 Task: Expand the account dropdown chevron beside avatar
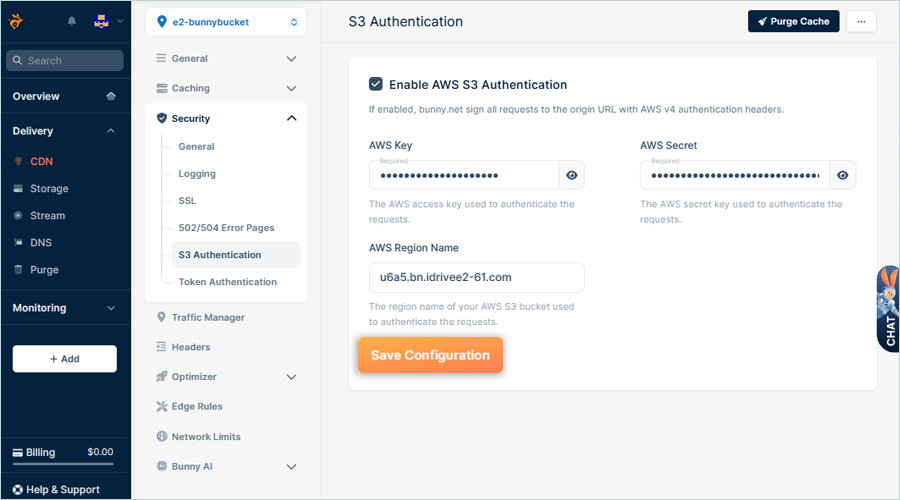(120, 21)
